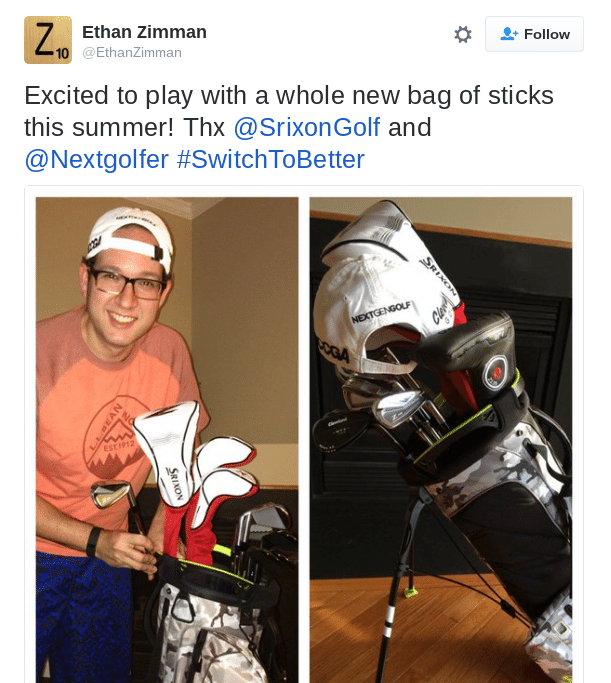This screenshot has width=611, height=683.
Task: Open the #SwitchToBetter hashtag
Action: tap(270, 159)
